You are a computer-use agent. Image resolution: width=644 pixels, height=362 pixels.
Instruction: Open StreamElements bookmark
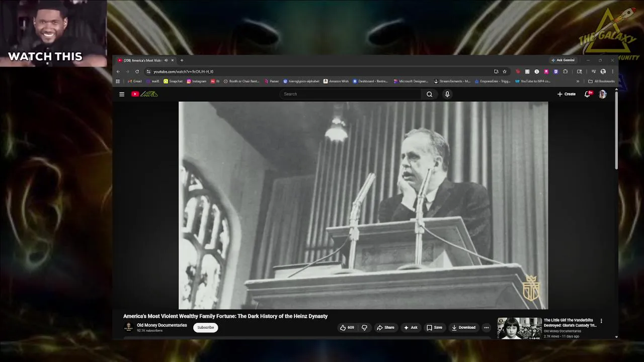tap(452, 81)
